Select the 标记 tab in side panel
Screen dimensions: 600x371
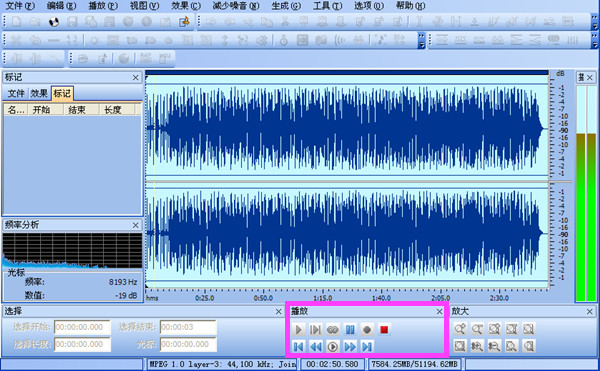pyautogui.click(x=62, y=93)
